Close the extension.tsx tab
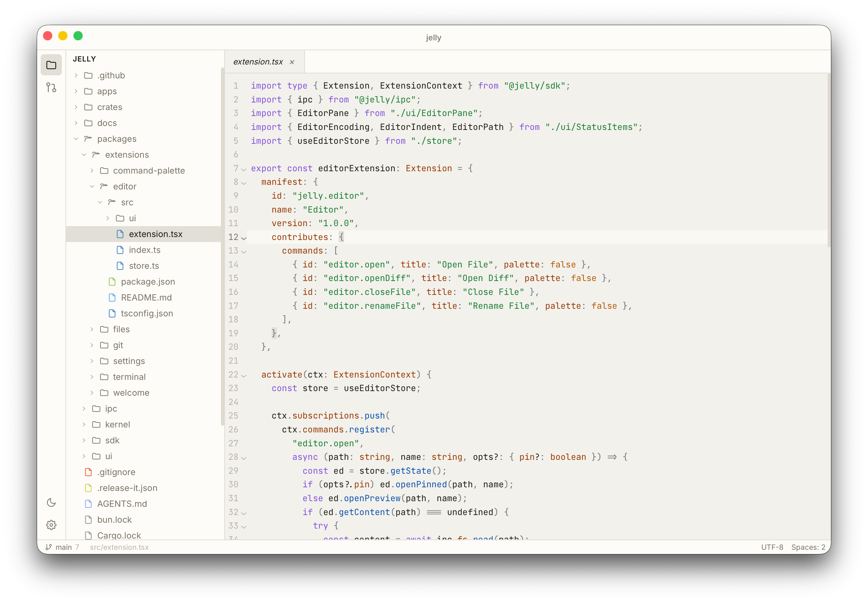Image resolution: width=868 pixels, height=603 pixels. click(292, 62)
